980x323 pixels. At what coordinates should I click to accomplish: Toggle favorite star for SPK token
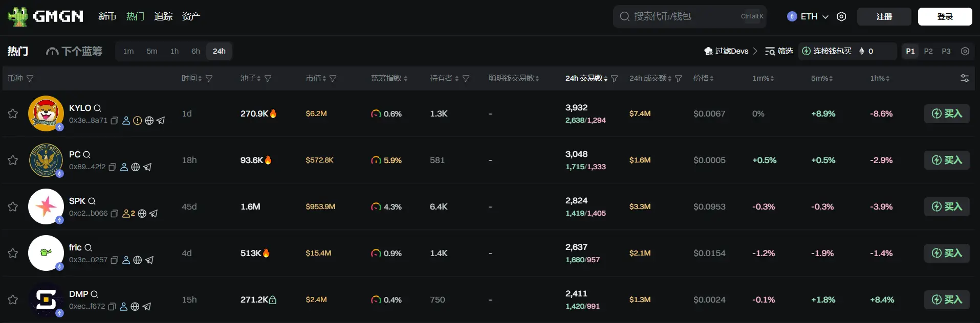click(x=13, y=206)
